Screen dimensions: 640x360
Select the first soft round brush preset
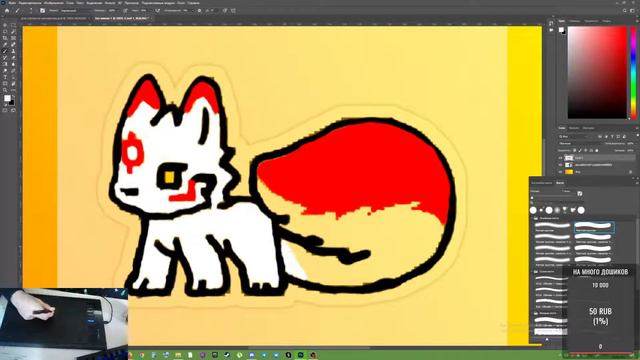(552, 227)
